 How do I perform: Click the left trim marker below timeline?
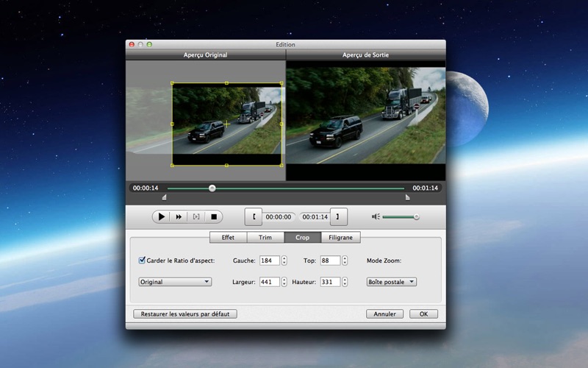pos(164,197)
